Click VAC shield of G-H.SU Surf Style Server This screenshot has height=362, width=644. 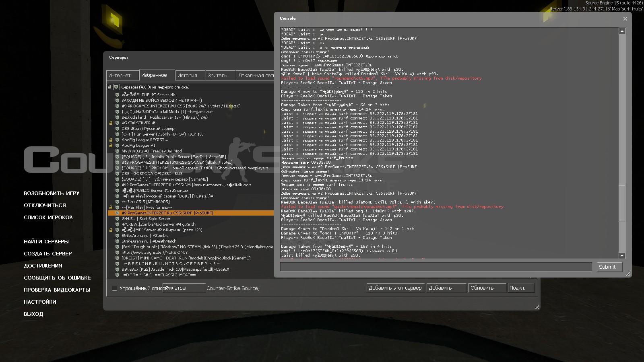117,219
